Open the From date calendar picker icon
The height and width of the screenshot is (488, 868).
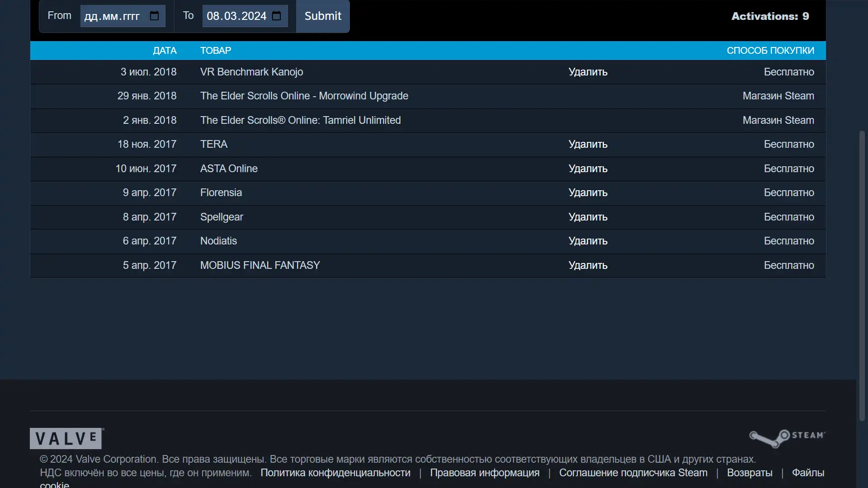(x=154, y=16)
